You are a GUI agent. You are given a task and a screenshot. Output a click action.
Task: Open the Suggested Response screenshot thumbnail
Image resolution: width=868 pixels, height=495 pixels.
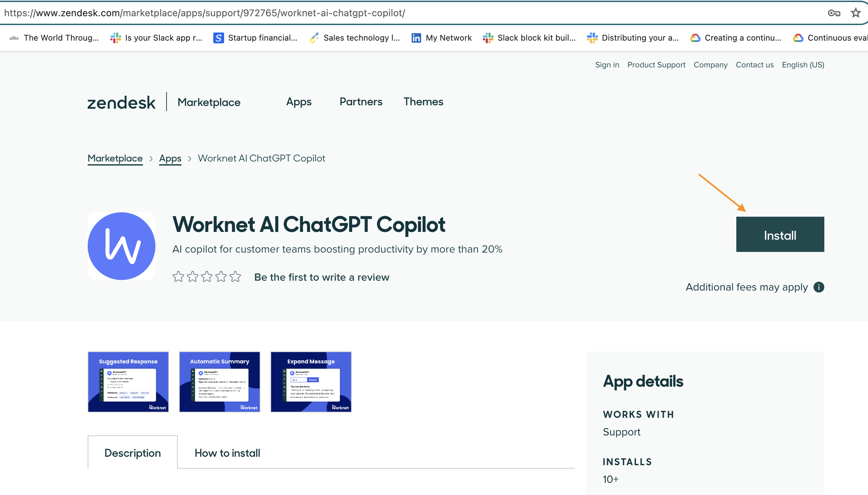(128, 382)
